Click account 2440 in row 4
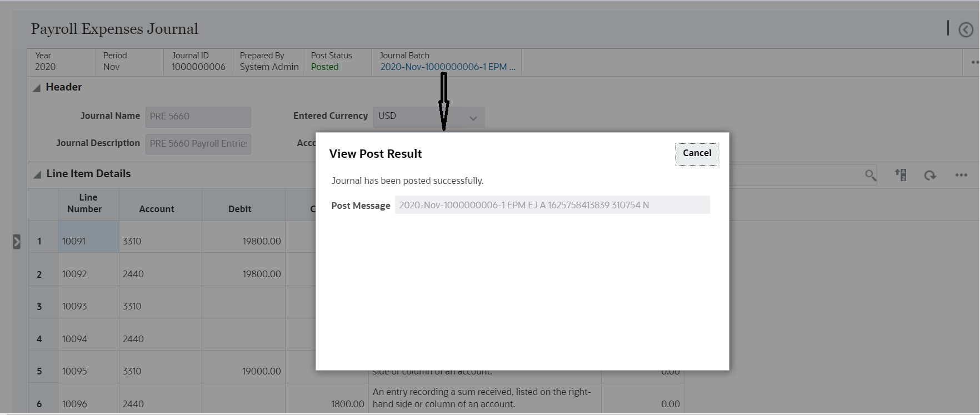Image resolution: width=980 pixels, height=415 pixels. click(x=160, y=334)
